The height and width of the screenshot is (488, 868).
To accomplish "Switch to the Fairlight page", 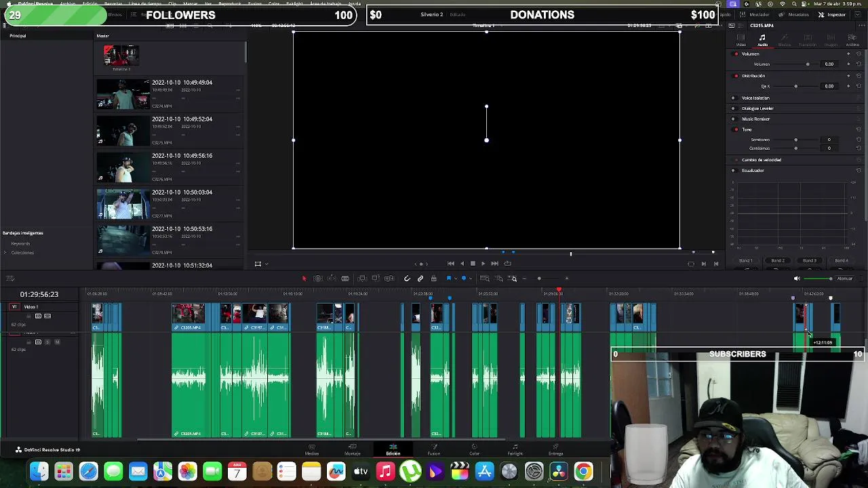I will [515, 450].
